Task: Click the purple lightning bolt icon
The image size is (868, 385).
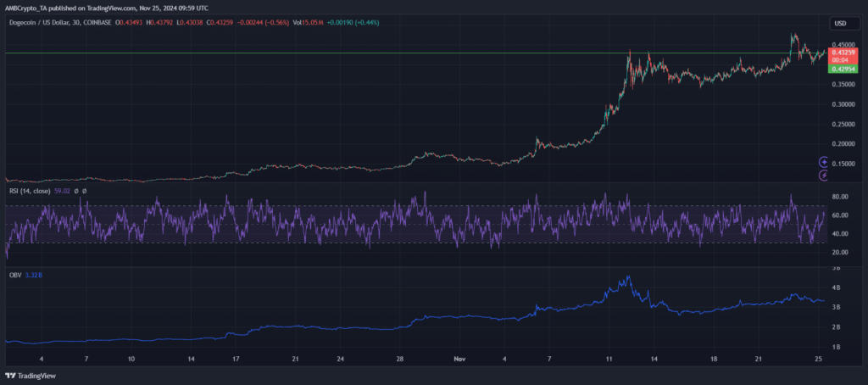Action: (x=824, y=176)
